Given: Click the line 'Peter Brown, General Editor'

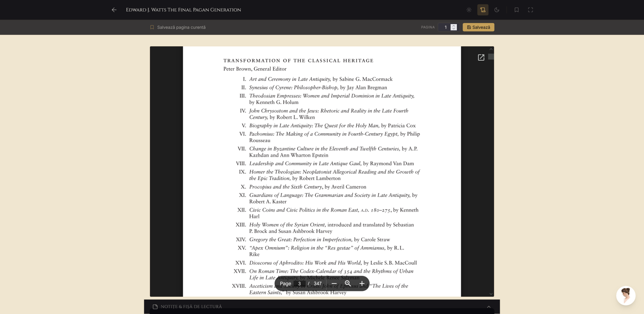Looking at the screenshot, I should point(255,69).
